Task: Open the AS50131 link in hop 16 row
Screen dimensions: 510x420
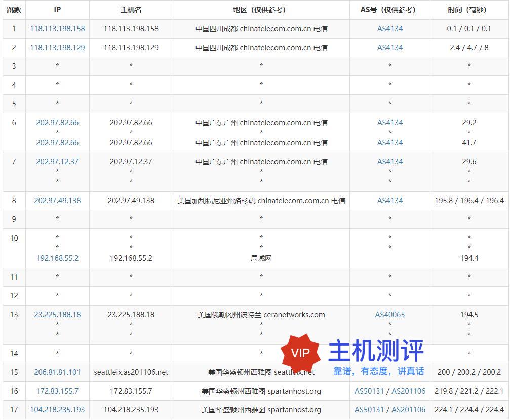Action: (369, 391)
